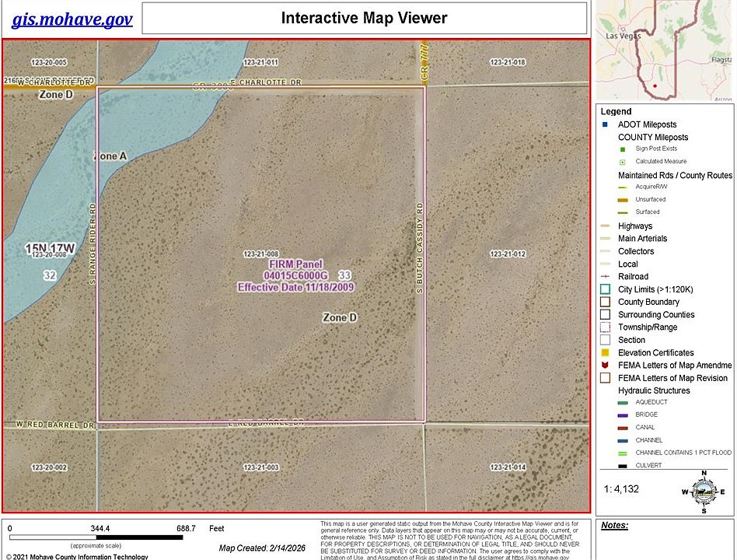Click the Railroad legend symbol
Screen dimensions: 737x560
coord(606,276)
